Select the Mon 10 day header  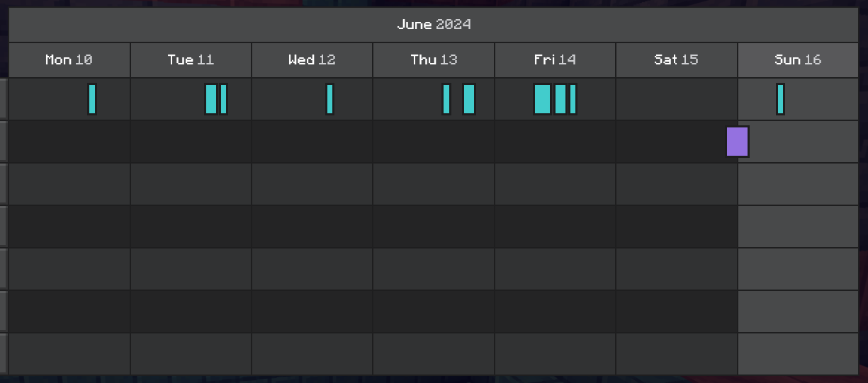[x=69, y=60]
